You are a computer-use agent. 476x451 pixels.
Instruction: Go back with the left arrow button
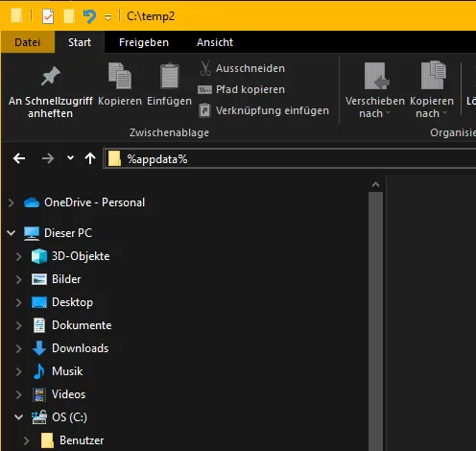[19, 158]
